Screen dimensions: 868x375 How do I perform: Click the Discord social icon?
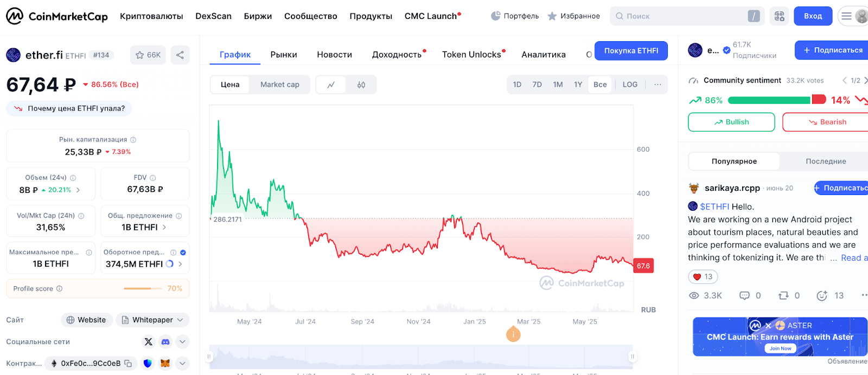click(x=165, y=342)
